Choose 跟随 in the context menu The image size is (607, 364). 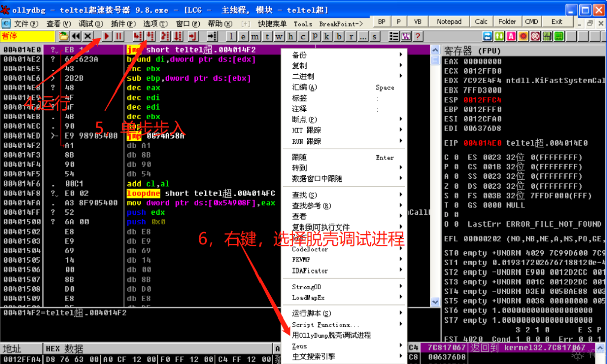(x=344, y=157)
